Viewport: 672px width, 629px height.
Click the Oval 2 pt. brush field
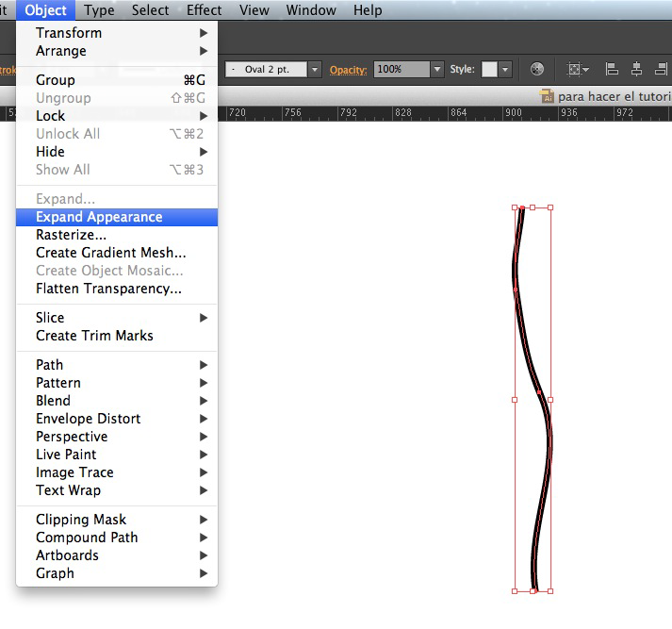pyautogui.click(x=267, y=70)
